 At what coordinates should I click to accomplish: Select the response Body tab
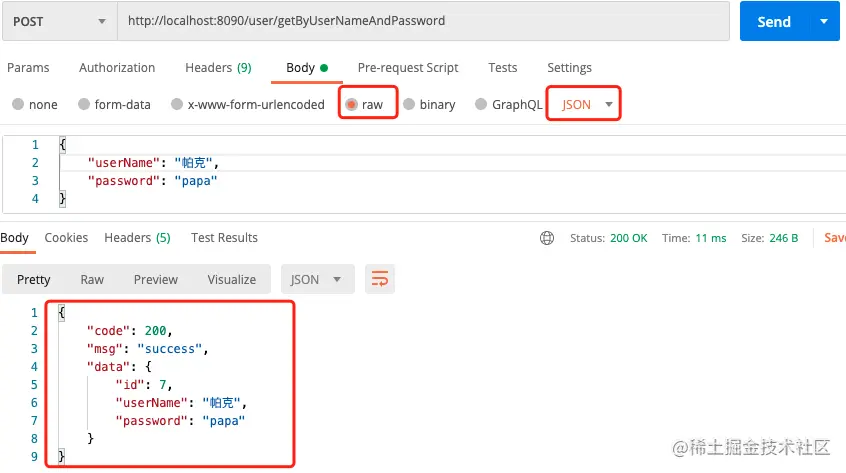pyautogui.click(x=14, y=238)
